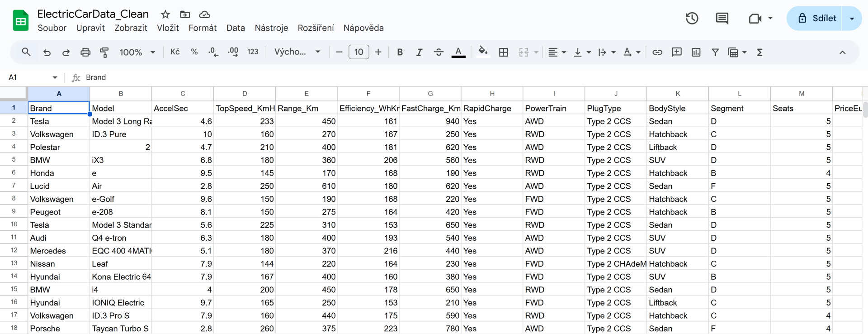Screen dimensions: 868x334
Task: Click the insert chart icon
Action: [x=696, y=52]
